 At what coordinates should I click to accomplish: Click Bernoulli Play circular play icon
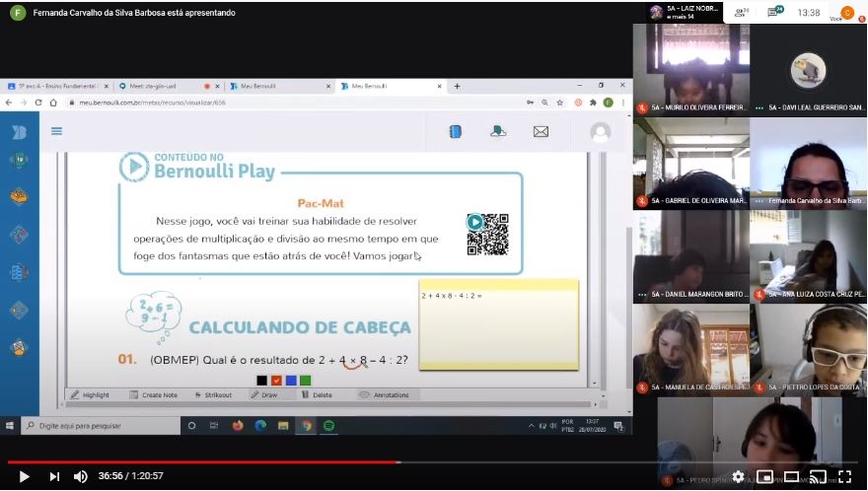point(134,166)
